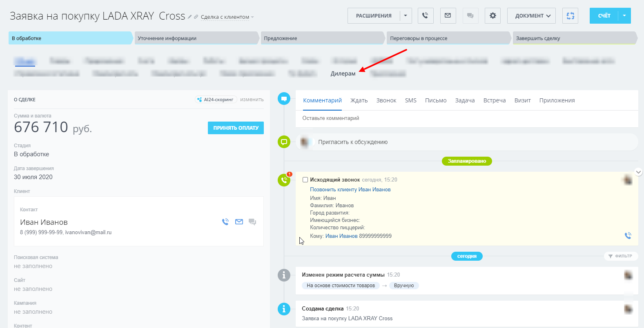The height and width of the screenshot is (328, 644).
Task: Click user avatar on sum mode change entry
Action: coord(628,275)
